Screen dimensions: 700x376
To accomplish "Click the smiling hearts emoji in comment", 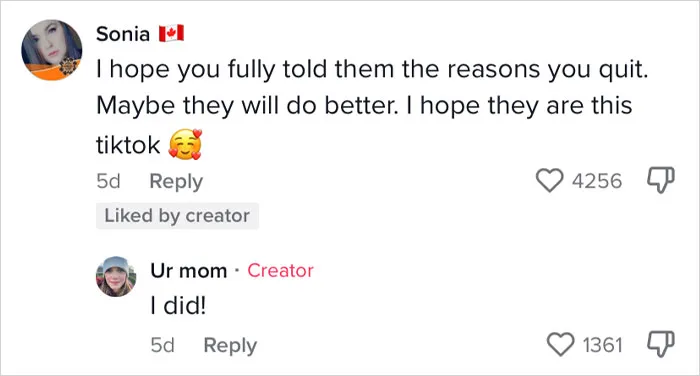I will coord(185,145).
